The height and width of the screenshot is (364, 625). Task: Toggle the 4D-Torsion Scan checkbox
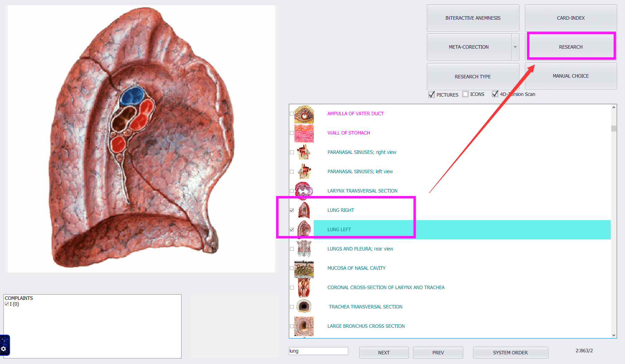(x=495, y=94)
